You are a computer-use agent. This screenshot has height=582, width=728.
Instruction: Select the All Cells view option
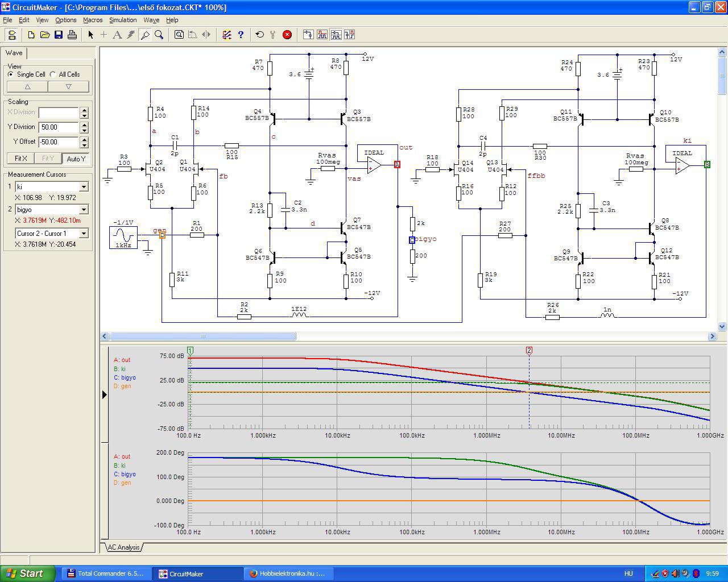(x=53, y=74)
